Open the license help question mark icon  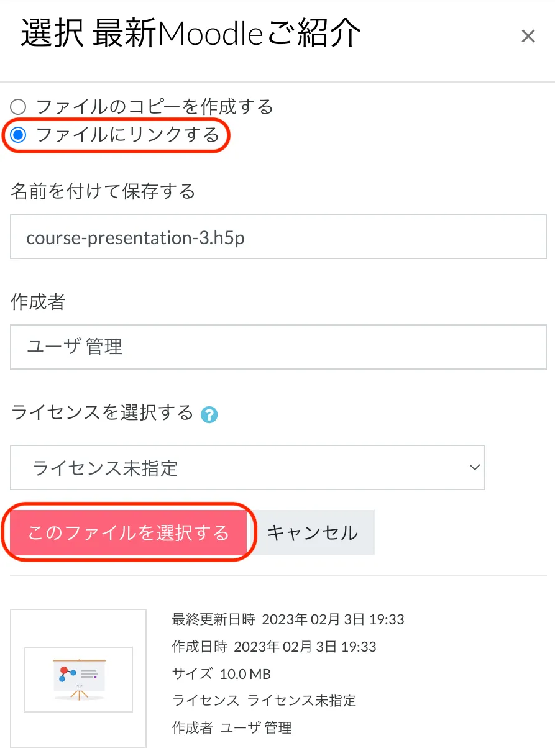tap(209, 415)
